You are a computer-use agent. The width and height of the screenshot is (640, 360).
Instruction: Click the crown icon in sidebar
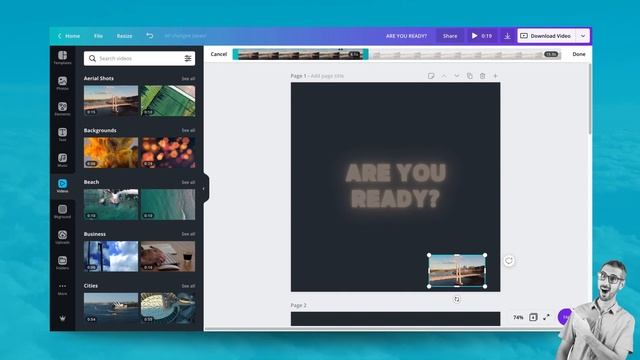point(62,318)
